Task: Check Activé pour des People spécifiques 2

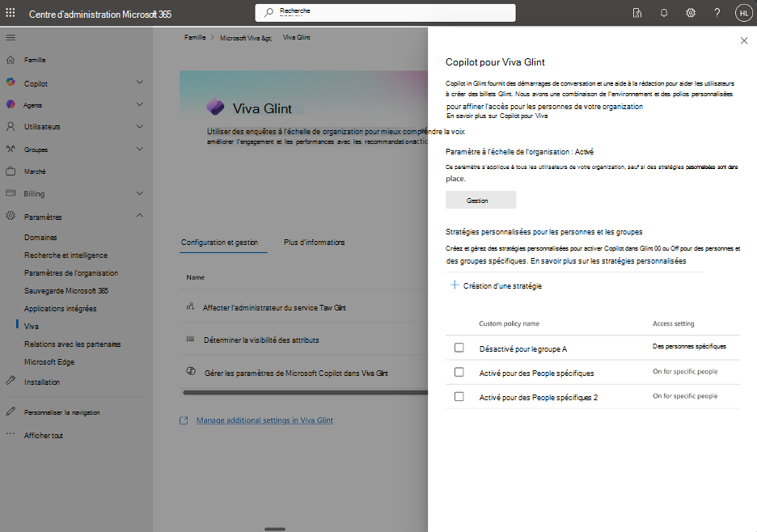Action: (x=459, y=397)
